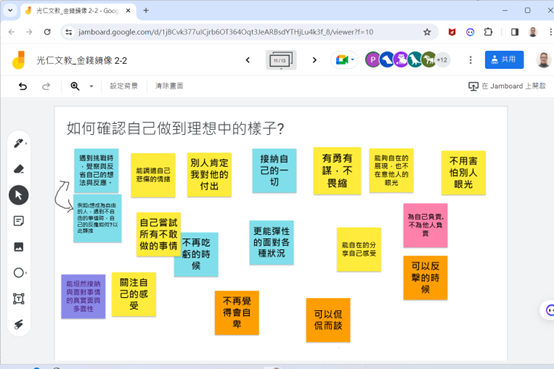Select the pink sticky note 為自己負責

(425, 225)
